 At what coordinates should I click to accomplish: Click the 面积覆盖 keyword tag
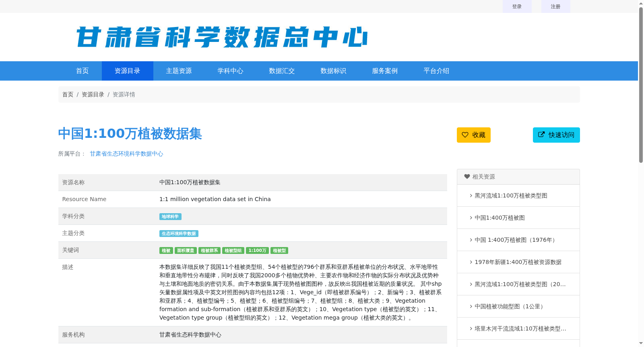(186, 250)
